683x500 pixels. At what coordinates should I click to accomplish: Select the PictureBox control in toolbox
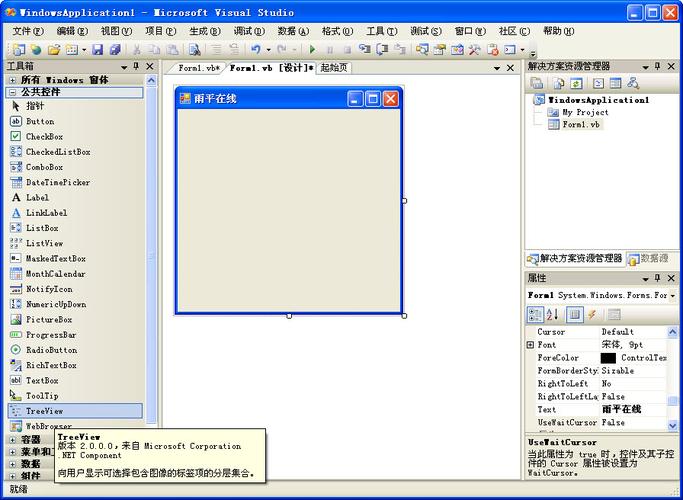coord(48,320)
